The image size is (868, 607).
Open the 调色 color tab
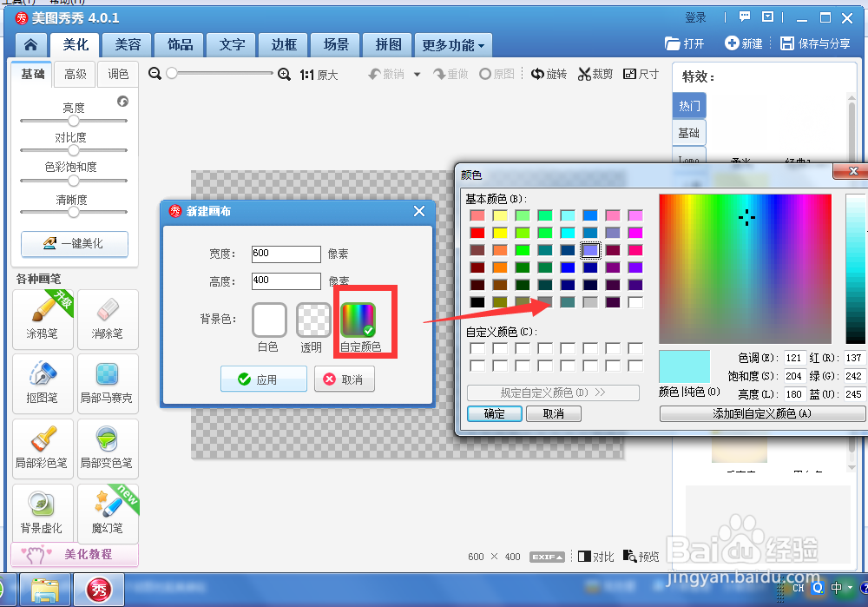tap(118, 74)
